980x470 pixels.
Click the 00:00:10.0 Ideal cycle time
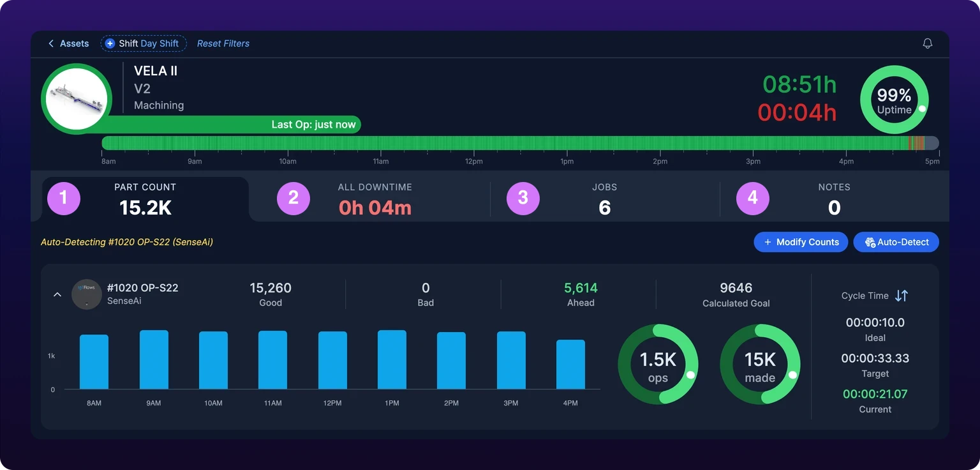pos(875,322)
